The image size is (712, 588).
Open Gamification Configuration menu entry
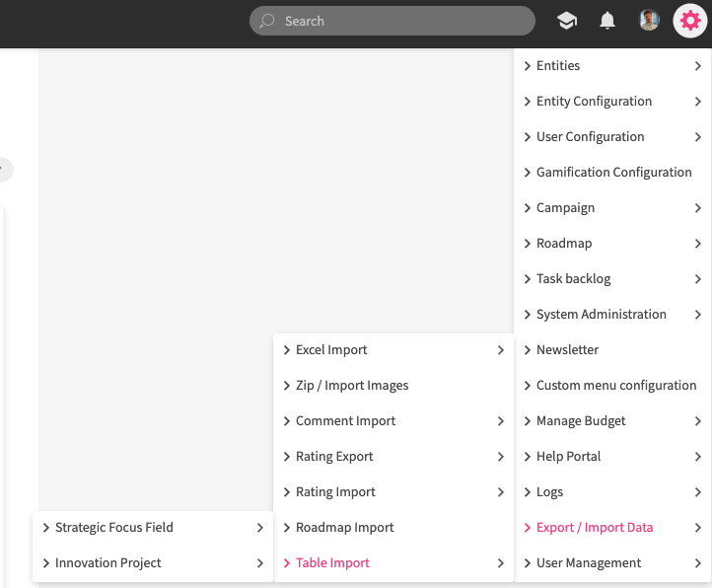pyautogui.click(x=613, y=173)
